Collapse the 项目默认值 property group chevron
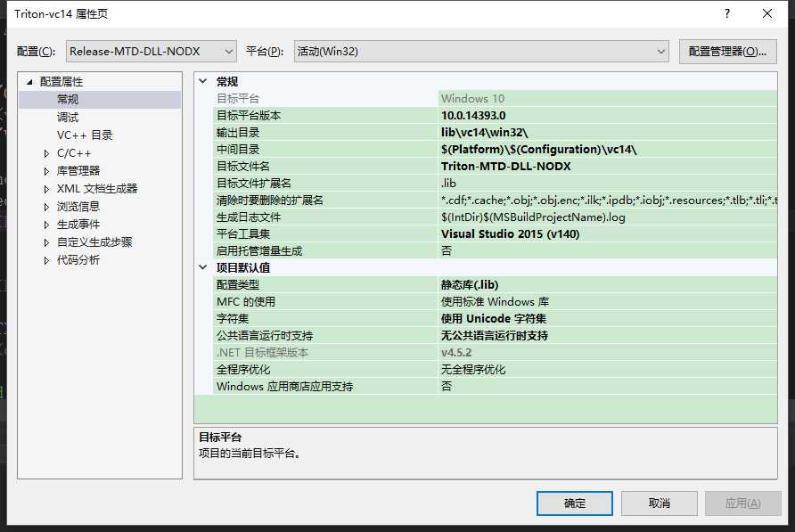Screen dimensions: 795x532 pyautogui.click(x=203, y=267)
